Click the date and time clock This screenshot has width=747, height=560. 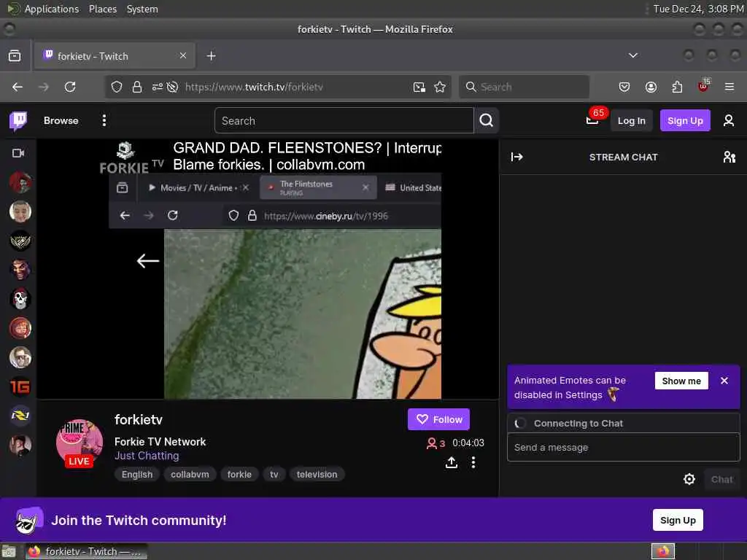coord(698,9)
